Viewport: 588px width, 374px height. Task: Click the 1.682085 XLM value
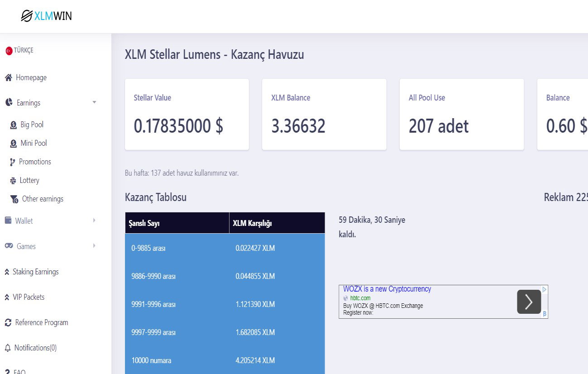(255, 332)
